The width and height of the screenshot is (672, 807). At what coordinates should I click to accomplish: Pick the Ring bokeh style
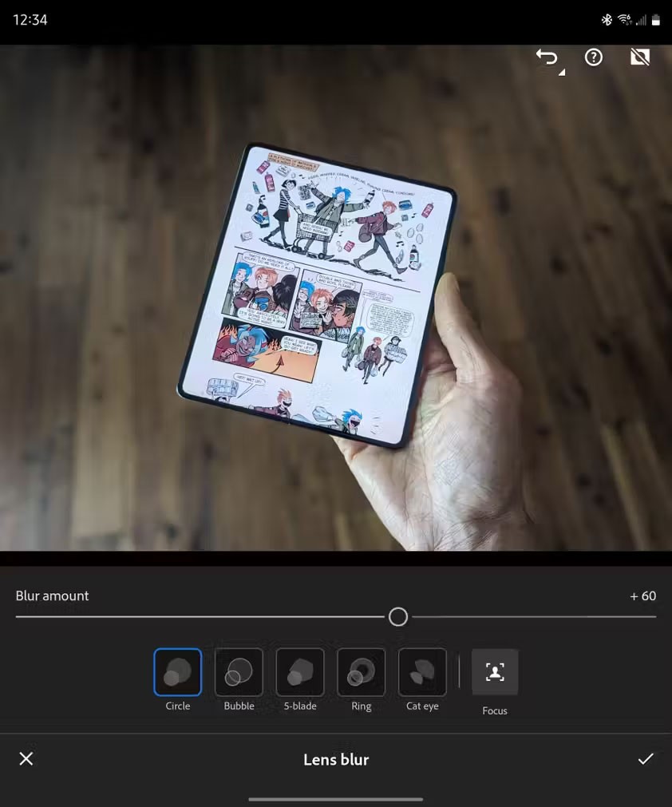(362, 672)
